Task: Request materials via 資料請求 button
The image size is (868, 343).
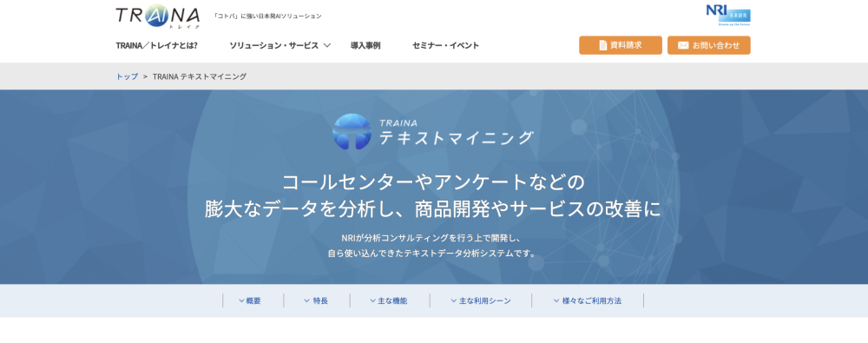Action: point(621,45)
